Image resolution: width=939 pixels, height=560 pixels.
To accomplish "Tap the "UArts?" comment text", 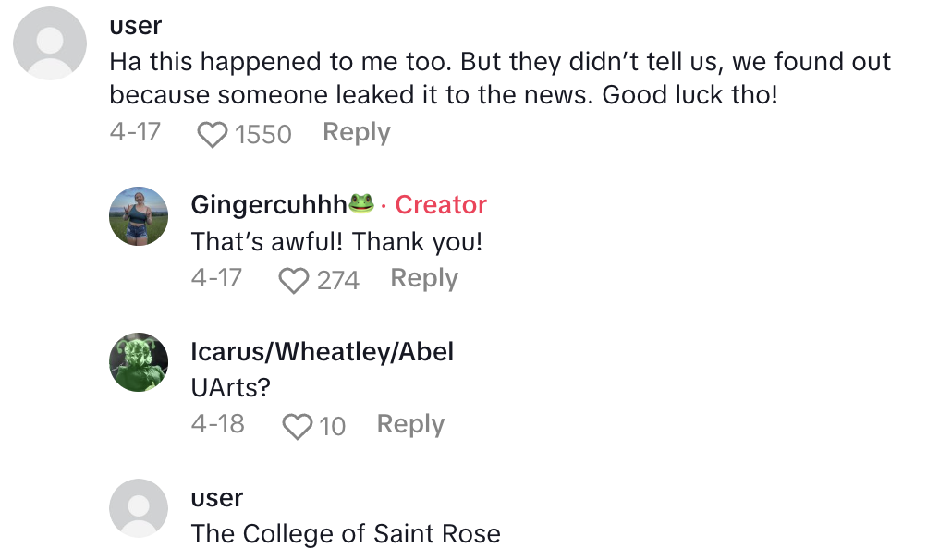I will tap(230, 387).
